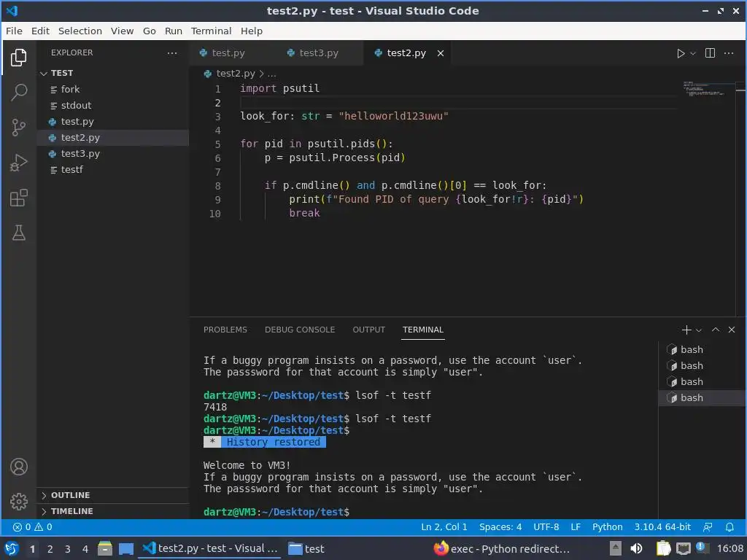Switch to the PROBLEMS panel tab
Screen dimensions: 747x560
coord(225,330)
